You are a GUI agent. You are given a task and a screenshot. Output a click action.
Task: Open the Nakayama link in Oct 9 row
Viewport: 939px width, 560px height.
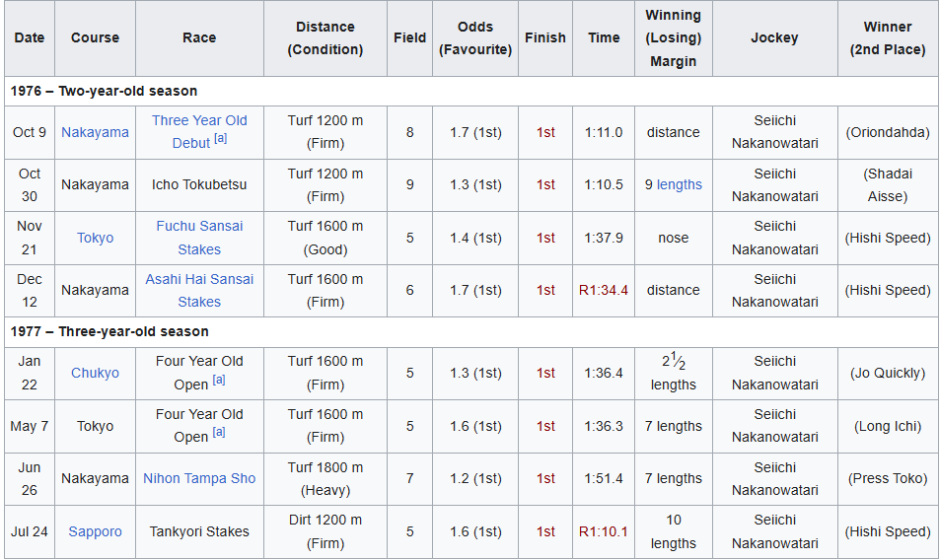pyautogui.click(x=95, y=132)
